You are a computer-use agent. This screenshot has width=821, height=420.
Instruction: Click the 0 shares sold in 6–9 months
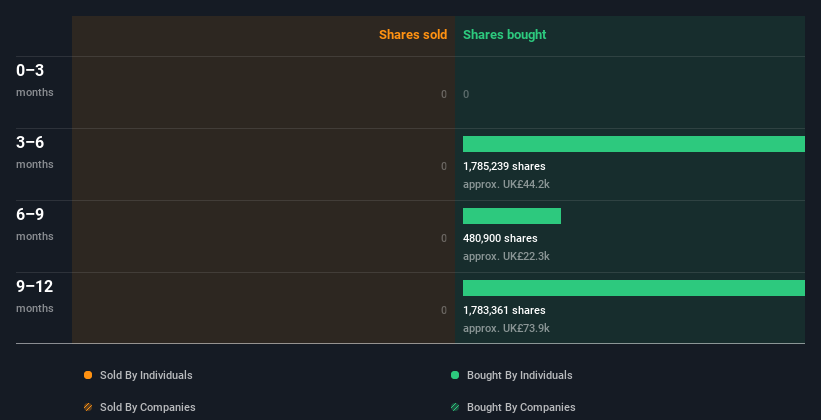click(444, 238)
